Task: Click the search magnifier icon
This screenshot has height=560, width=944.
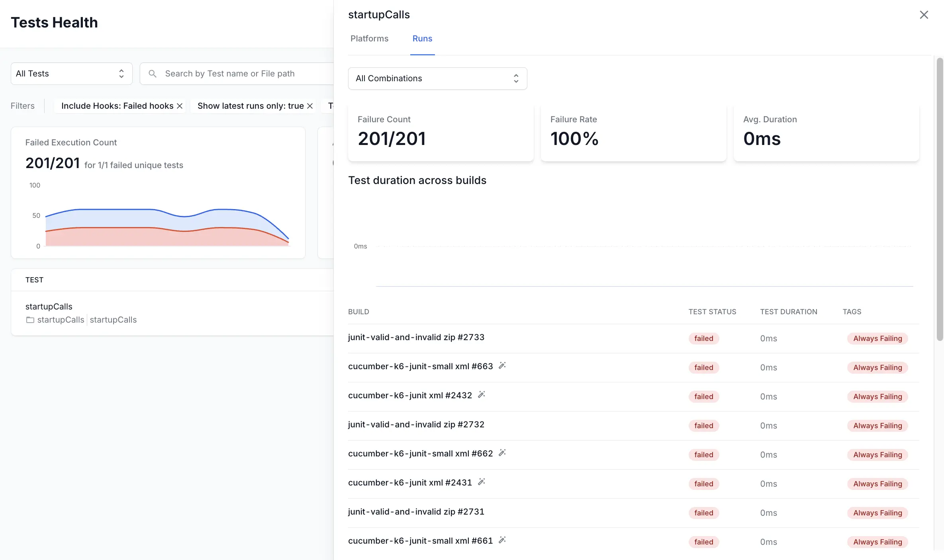Action: (152, 74)
